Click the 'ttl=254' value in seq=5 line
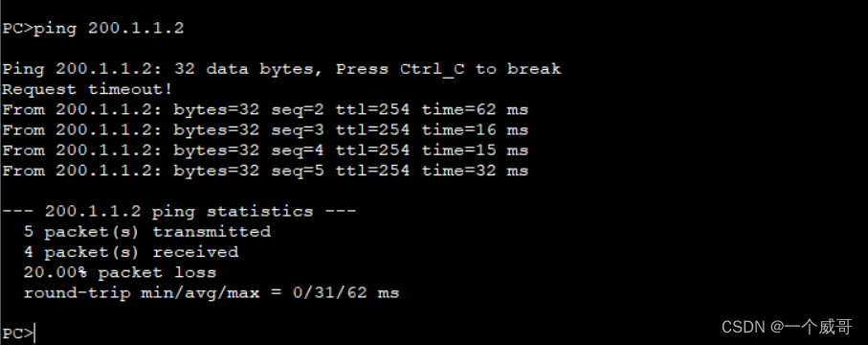 (372, 171)
